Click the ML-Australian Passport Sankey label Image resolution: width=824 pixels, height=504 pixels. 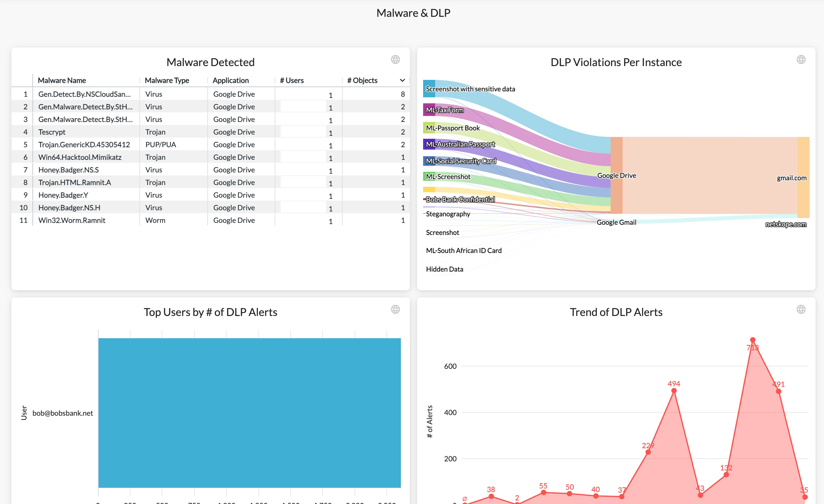coord(460,144)
